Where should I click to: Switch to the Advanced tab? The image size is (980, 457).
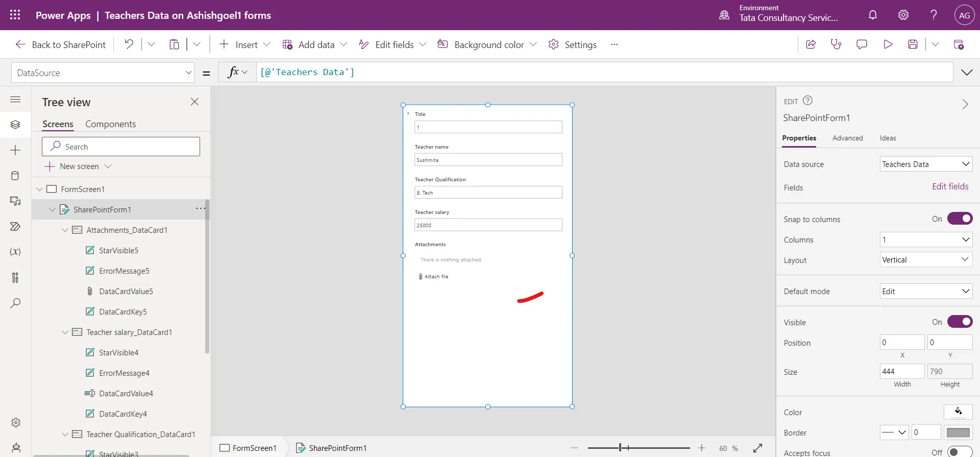click(847, 138)
